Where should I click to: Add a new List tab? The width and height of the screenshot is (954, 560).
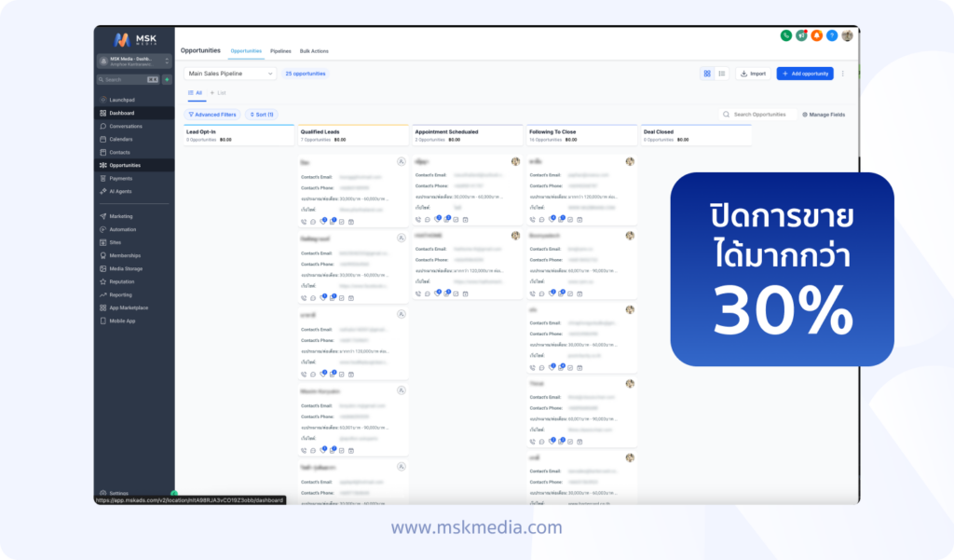point(218,93)
